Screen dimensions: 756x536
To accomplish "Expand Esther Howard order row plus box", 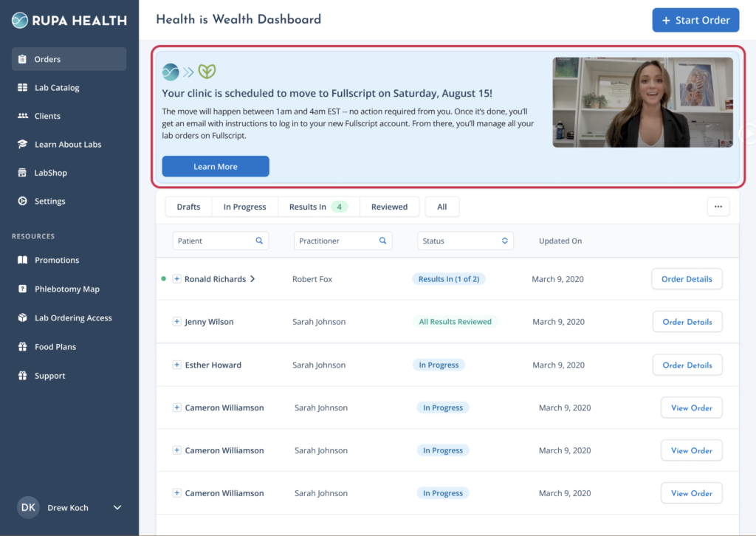I will [176, 365].
